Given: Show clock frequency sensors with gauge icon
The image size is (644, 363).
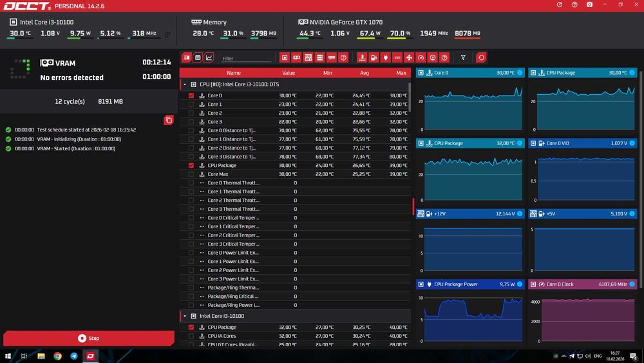Looking at the screenshot, I should [x=421, y=57].
